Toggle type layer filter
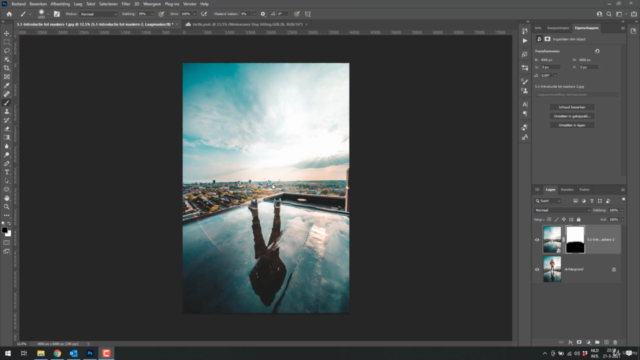Viewport: 640px width, 360px height. click(x=592, y=201)
